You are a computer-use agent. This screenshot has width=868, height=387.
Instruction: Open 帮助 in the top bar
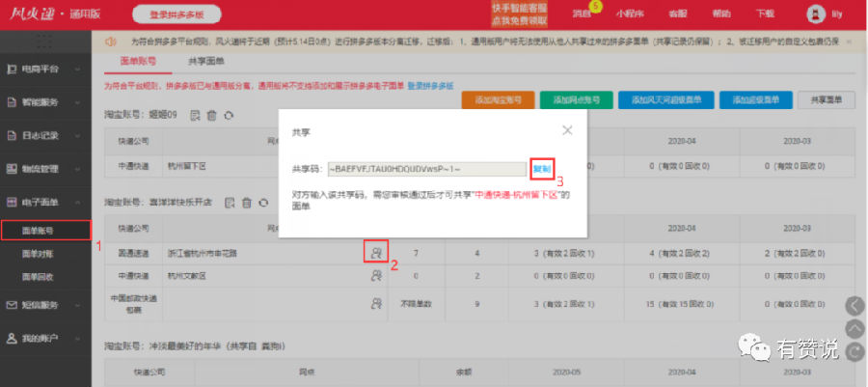point(721,14)
